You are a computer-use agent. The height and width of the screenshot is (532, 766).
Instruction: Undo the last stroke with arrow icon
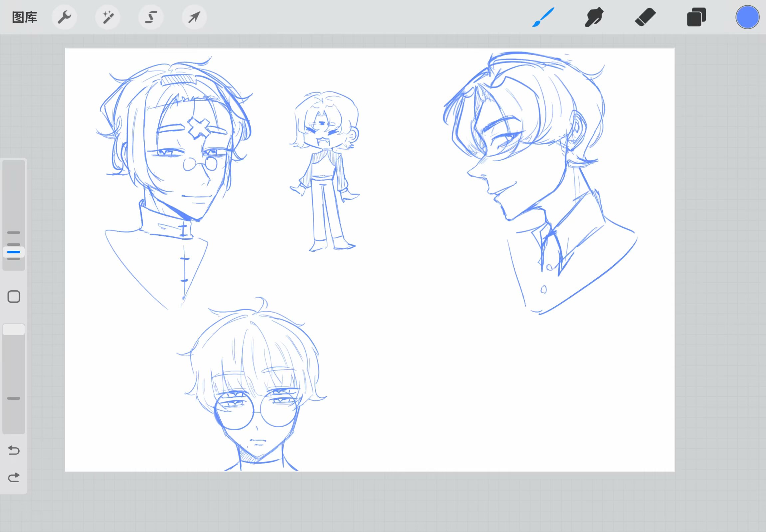(x=14, y=450)
